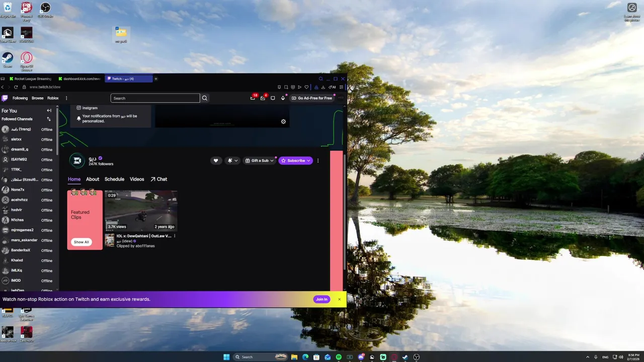
Task: Click the purple Subscribe button
Action: [x=295, y=160]
